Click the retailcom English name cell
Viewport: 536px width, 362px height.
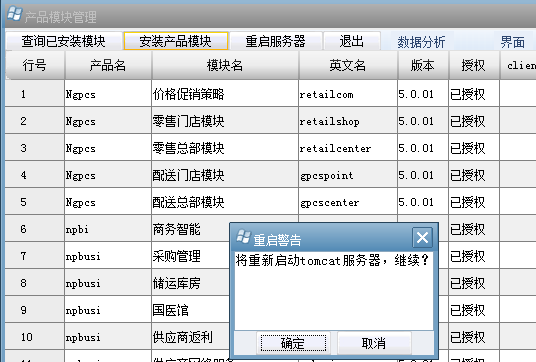coord(348,94)
